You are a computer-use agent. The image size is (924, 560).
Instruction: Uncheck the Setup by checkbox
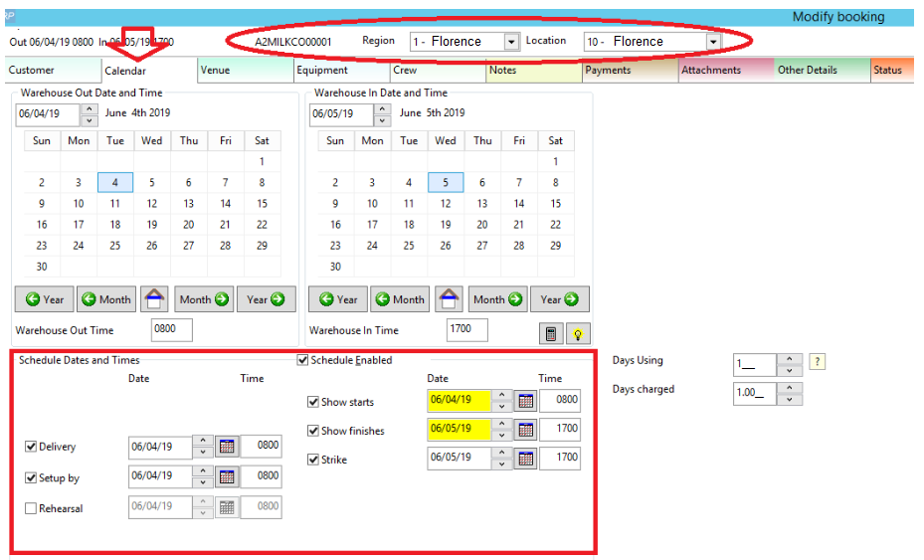point(31,477)
